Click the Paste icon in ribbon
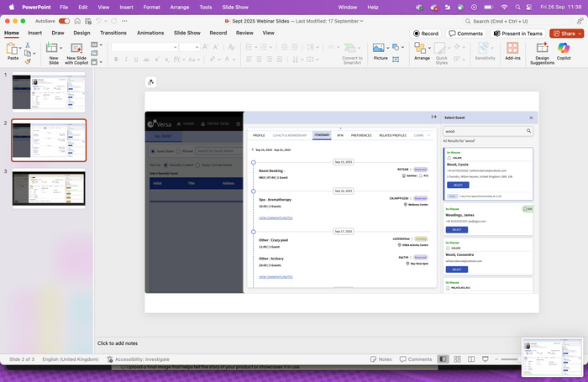The width and height of the screenshot is (588, 382). tap(13, 50)
